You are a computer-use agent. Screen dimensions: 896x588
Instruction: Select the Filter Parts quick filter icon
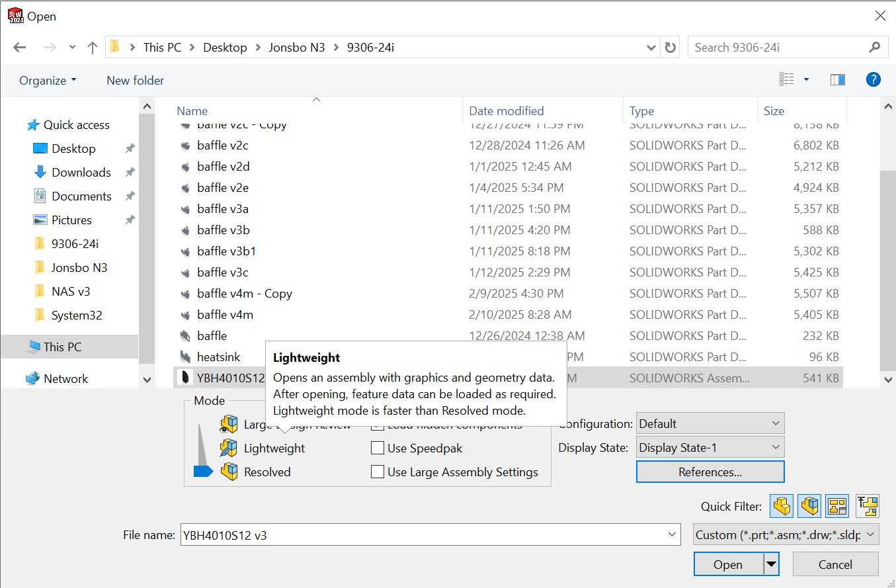781,505
